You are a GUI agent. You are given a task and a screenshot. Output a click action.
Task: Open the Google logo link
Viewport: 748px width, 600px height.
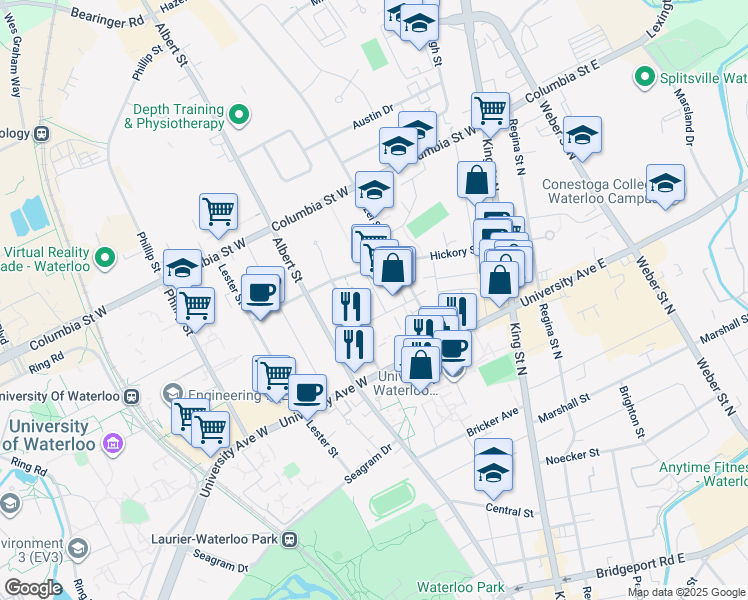(x=33, y=588)
